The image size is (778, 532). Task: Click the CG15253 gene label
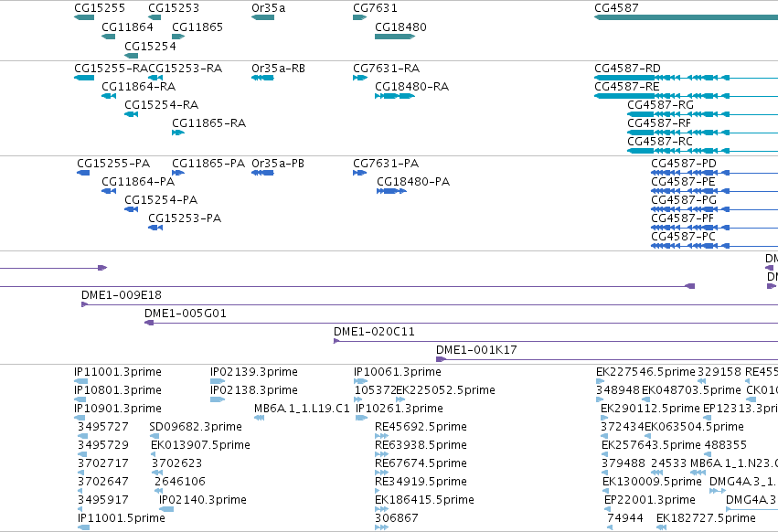point(174,8)
